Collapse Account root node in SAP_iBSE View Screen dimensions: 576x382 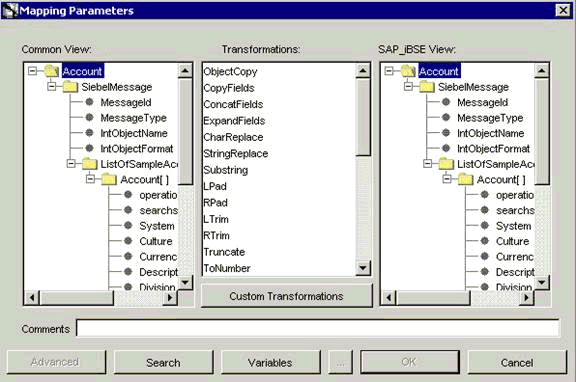389,71
